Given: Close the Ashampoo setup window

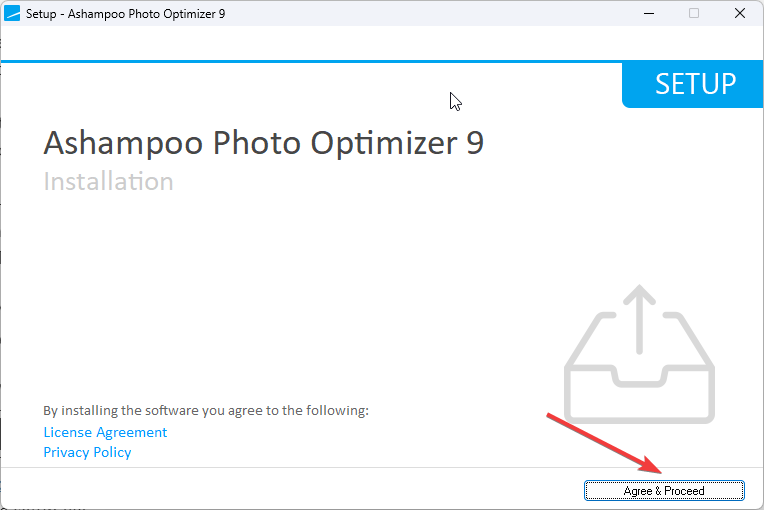Looking at the screenshot, I should click(x=740, y=13).
